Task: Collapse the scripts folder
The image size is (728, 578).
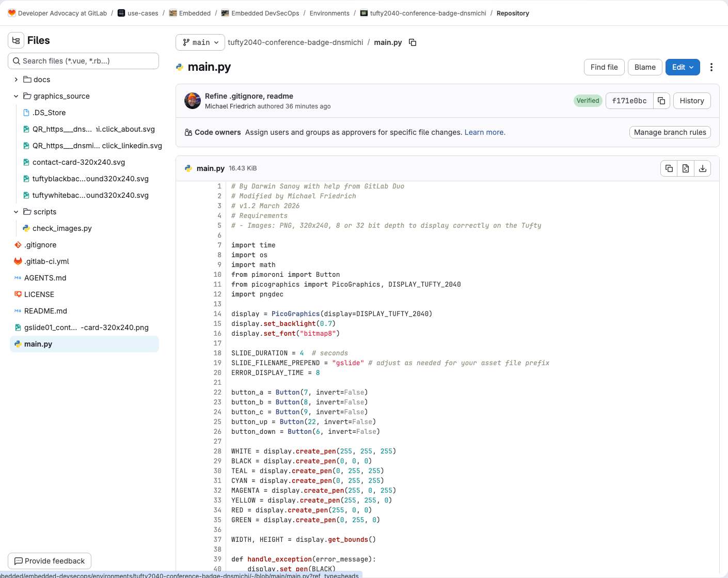Action: point(16,212)
